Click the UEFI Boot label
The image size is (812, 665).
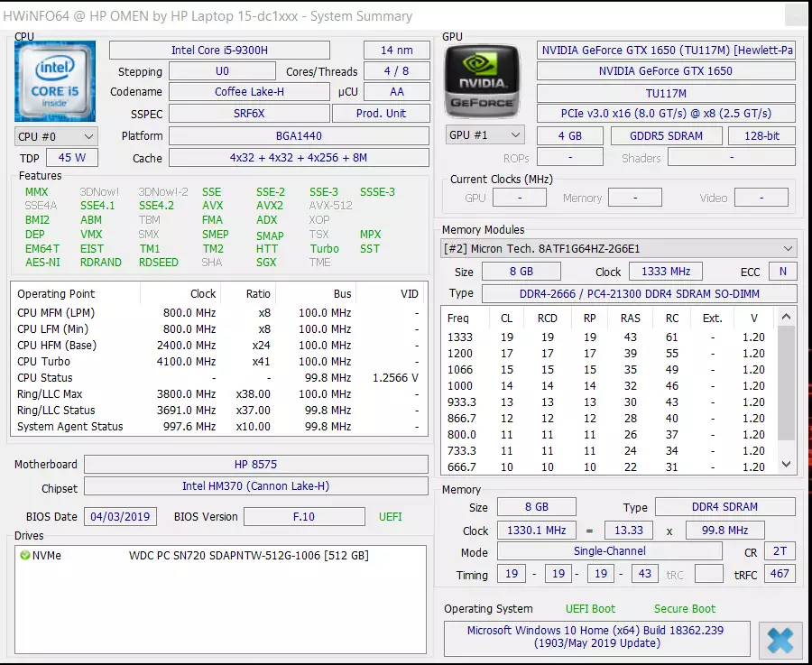point(590,609)
